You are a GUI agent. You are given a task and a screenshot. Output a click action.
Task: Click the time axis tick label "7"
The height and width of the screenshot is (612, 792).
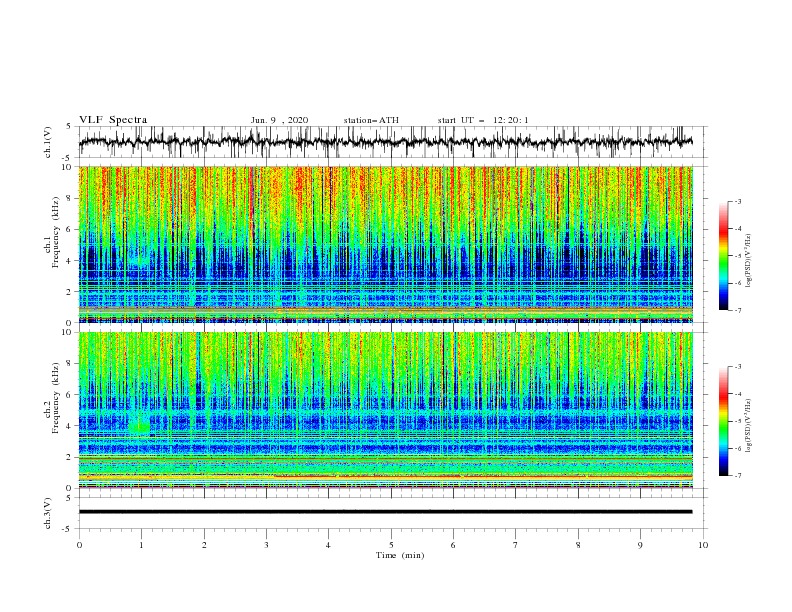(516, 545)
